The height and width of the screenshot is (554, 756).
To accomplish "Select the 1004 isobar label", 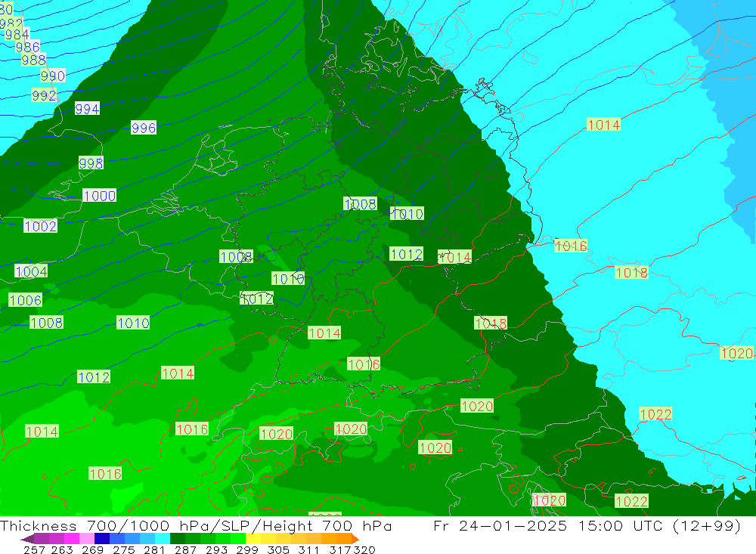I will (31, 271).
